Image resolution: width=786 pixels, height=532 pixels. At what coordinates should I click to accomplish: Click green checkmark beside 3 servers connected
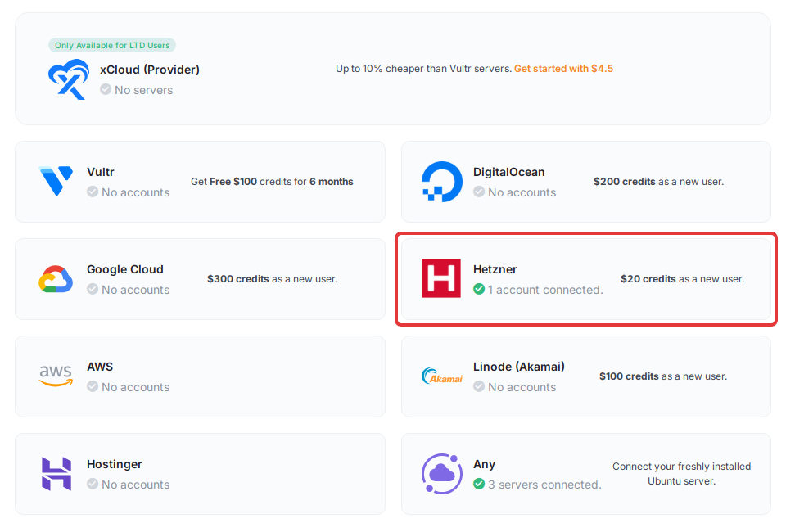click(479, 484)
